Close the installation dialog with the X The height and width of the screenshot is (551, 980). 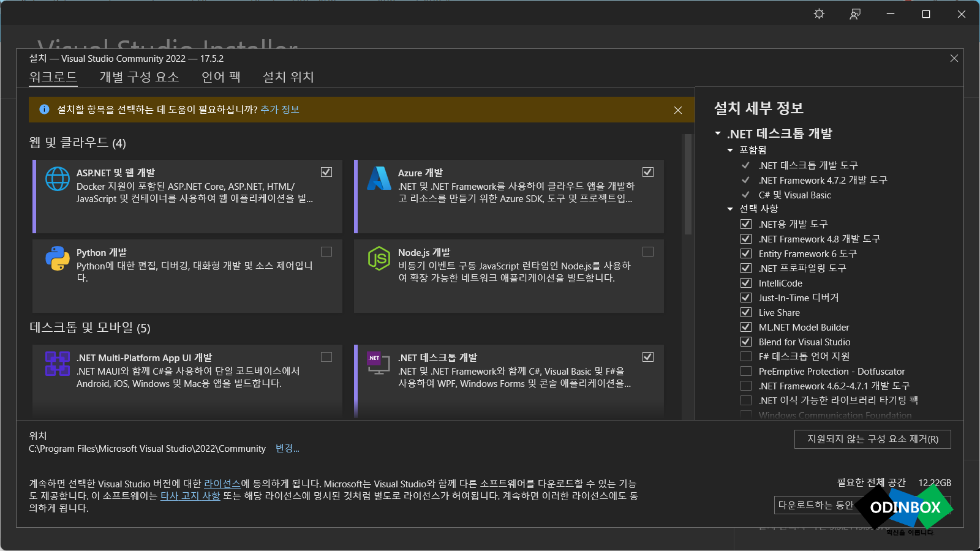point(954,59)
